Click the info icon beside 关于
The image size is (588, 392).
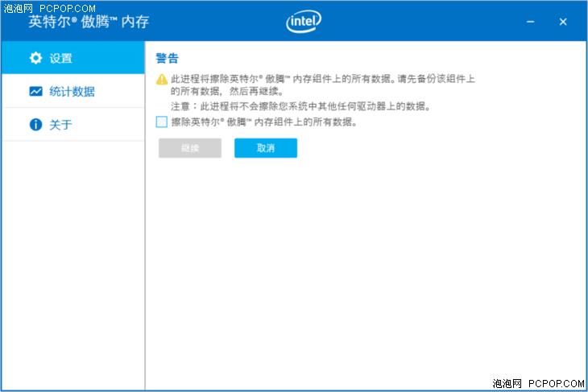[35, 125]
